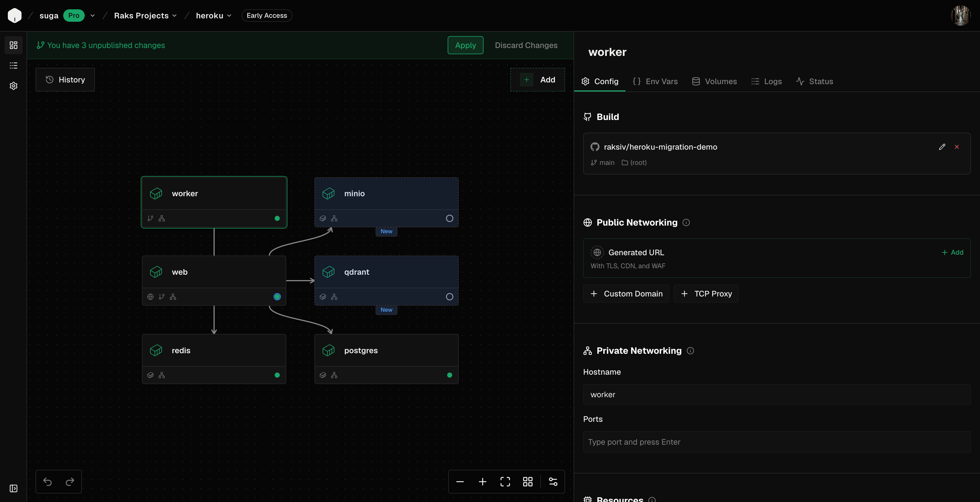The height and width of the screenshot is (502, 980).
Task: Click the redo arrow icon
Action: (70, 482)
